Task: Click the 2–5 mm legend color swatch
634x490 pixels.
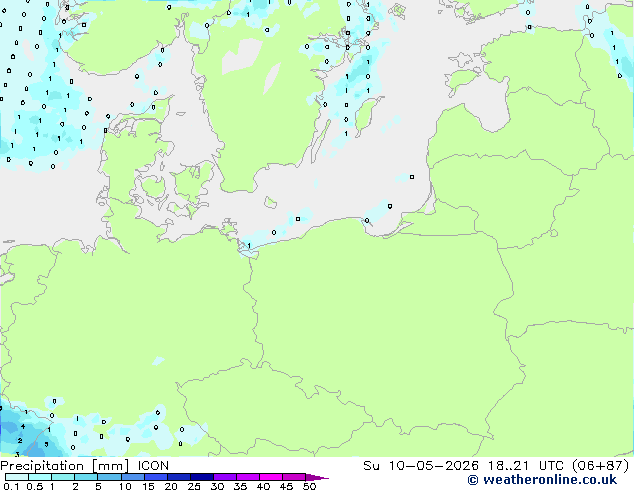Action: 86,477
